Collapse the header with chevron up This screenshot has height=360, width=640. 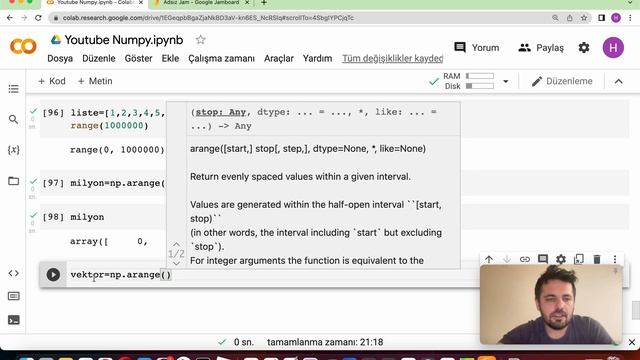[x=619, y=81]
